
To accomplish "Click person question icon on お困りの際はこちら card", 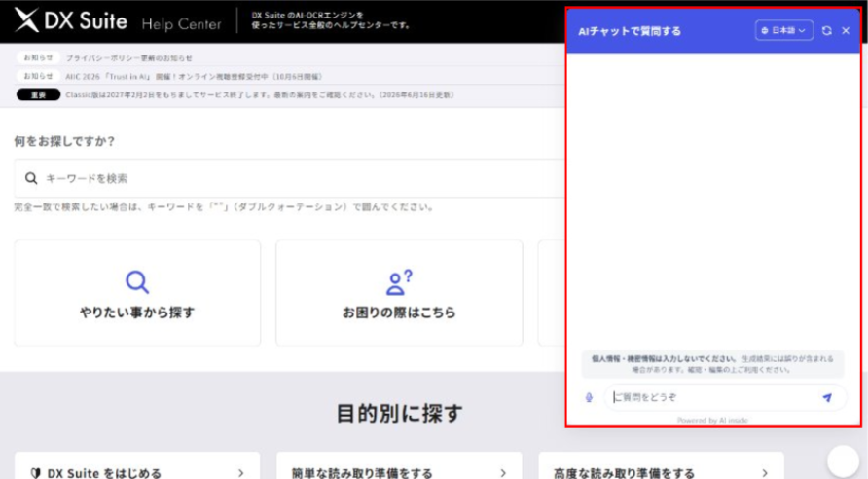I will pos(399,282).
